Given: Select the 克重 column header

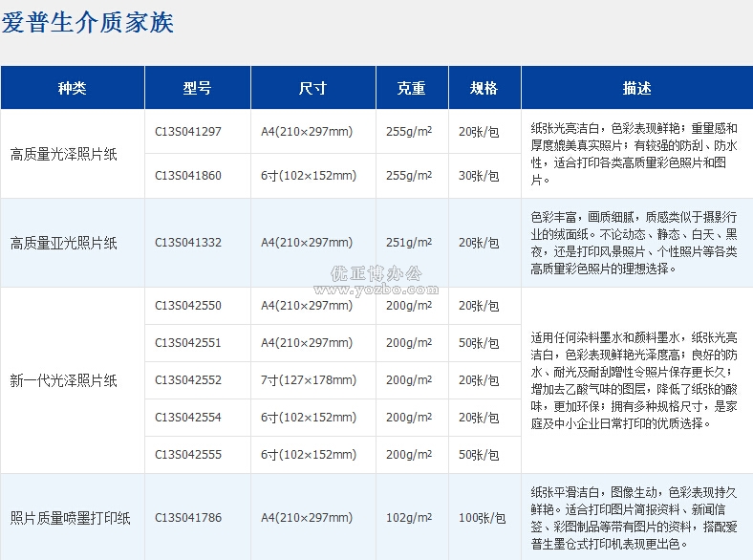Looking at the screenshot, I should pos(412,88).
